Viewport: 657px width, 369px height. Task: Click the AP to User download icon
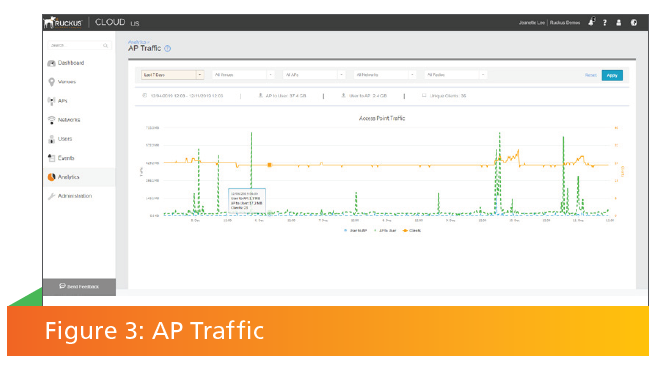261,95
